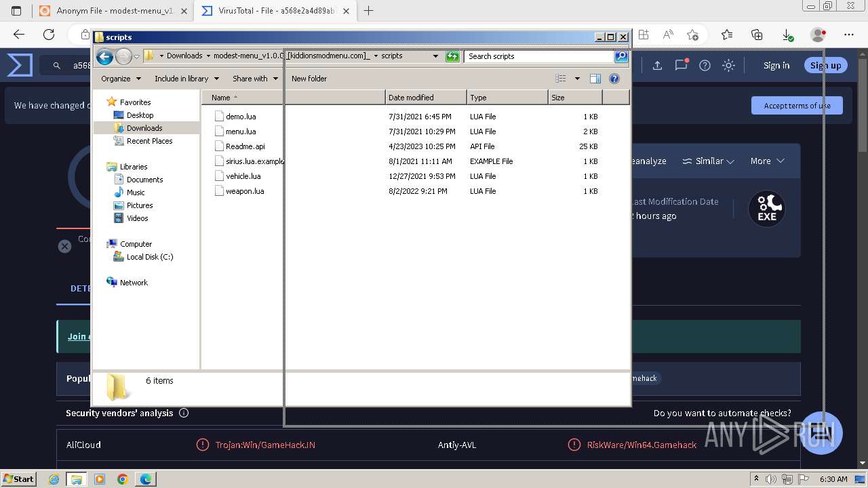Select Readme.api file
The image size is (868, 488).
(245, 146)
